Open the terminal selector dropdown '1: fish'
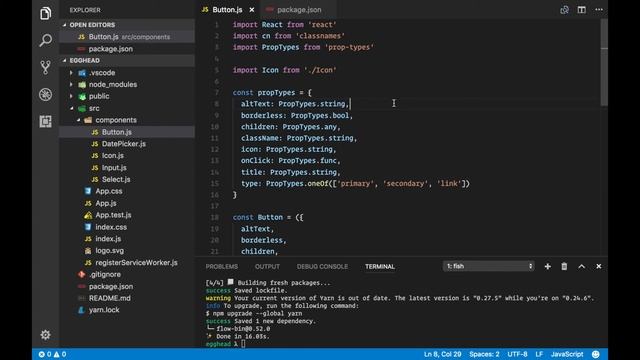Screen dimensions: 640x360 [x=489, y=266]
